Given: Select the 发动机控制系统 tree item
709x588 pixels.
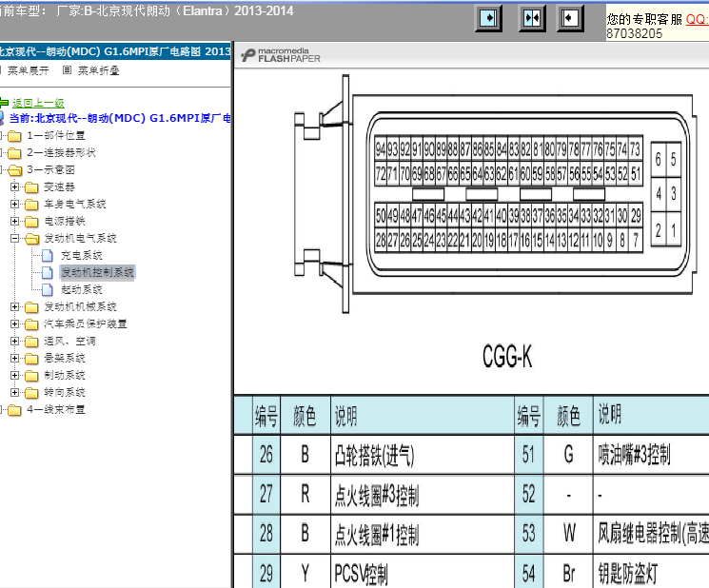Looking at the screenshot, I should (97, 272).
